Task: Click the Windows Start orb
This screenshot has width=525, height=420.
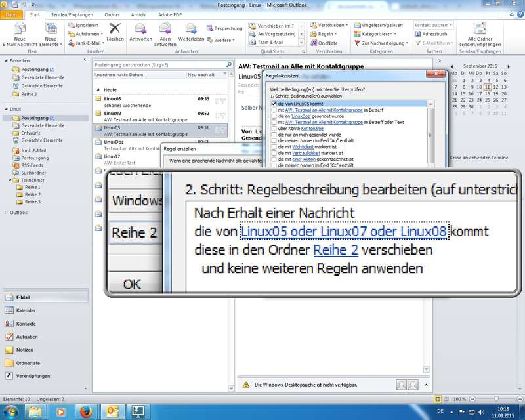Action: 10,411
